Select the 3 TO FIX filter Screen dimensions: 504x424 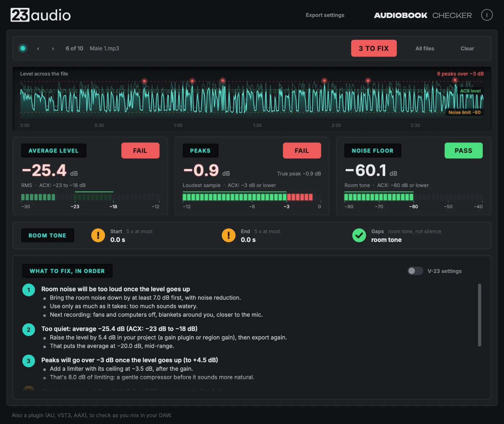[x=374, y=48]
